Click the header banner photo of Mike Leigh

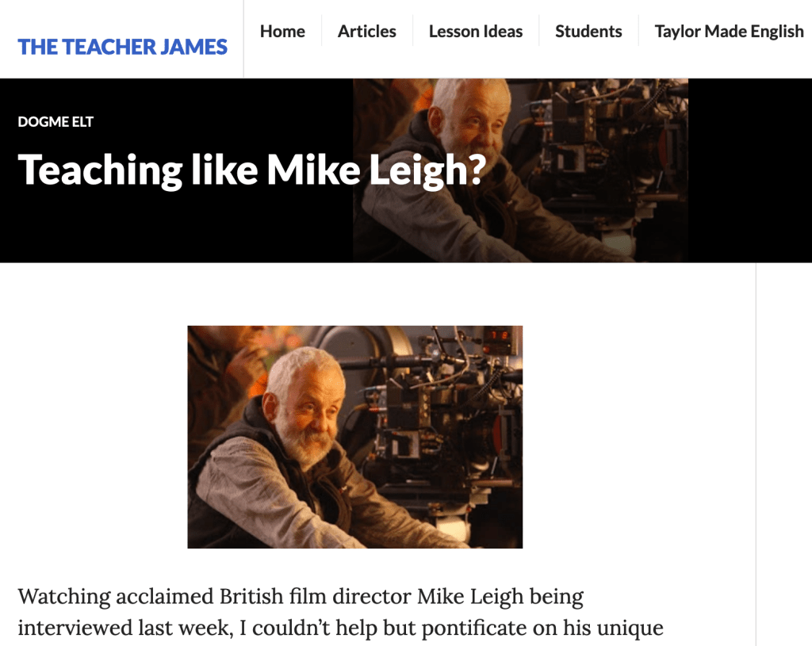coord(520,170)
